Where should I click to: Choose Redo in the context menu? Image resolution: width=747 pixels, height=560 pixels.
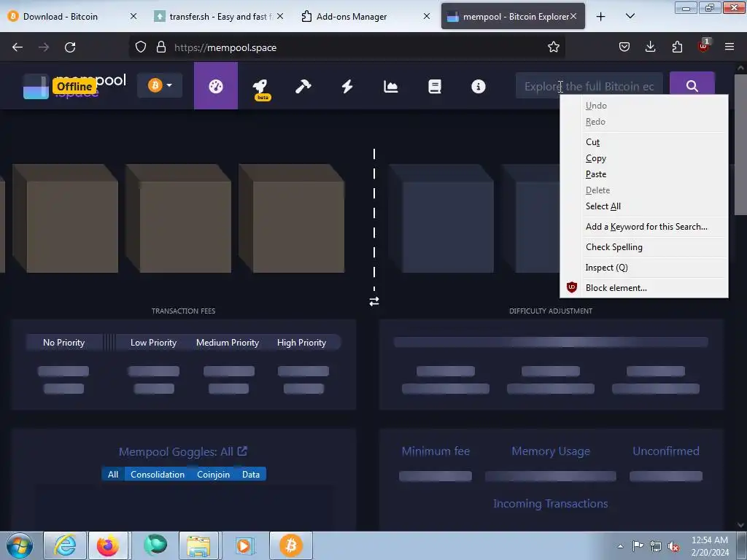644,122
